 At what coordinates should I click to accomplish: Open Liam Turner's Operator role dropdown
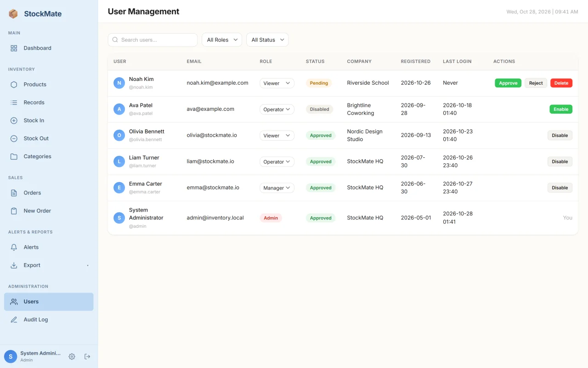point(277,162)
